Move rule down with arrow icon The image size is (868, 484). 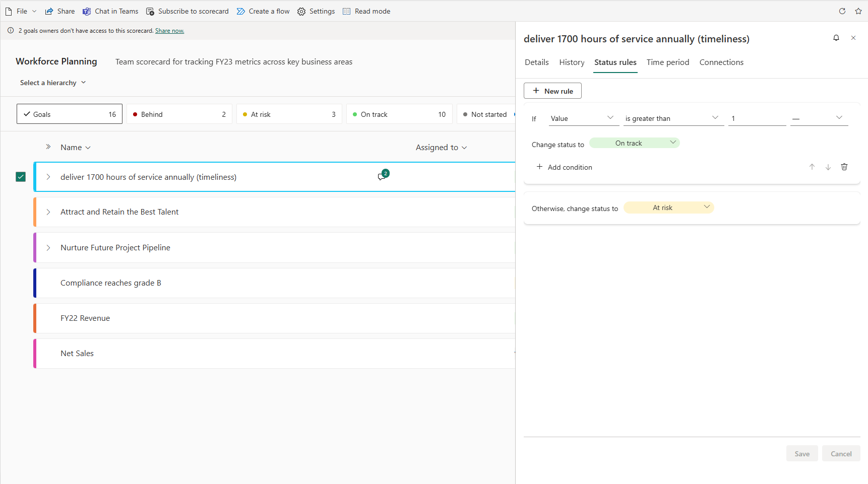pyautogui.click(x=828, y=167)
